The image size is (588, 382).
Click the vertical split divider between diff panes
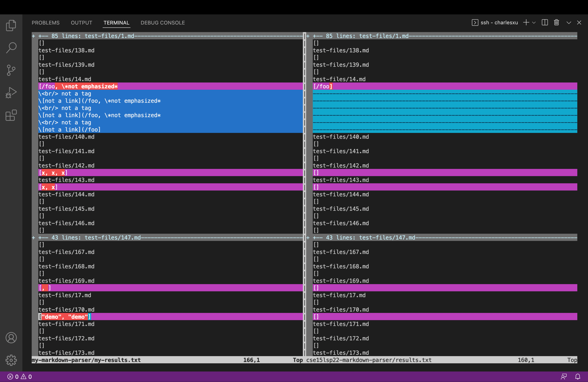tap(305, 194)
